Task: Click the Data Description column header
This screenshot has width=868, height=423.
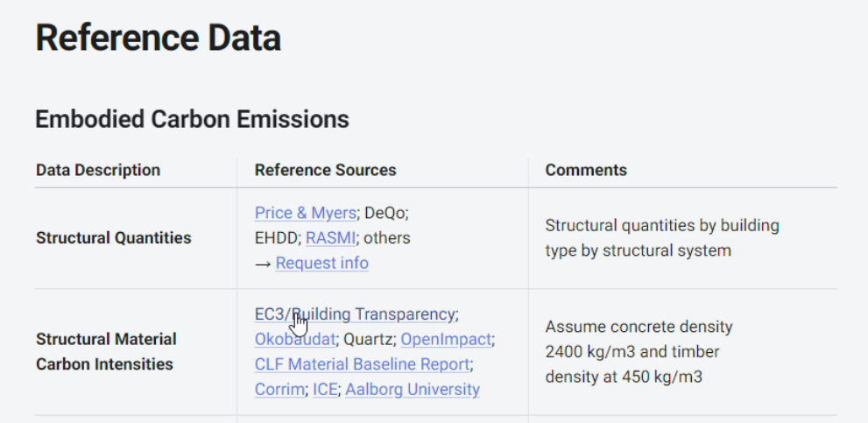Action: tap(98, 170)
